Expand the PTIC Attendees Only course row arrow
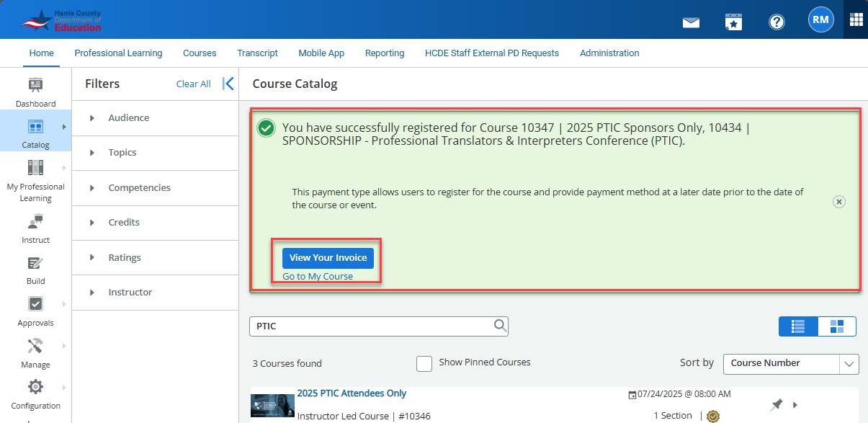This screenshot has height=423, width=868. (x=795, y=405)
